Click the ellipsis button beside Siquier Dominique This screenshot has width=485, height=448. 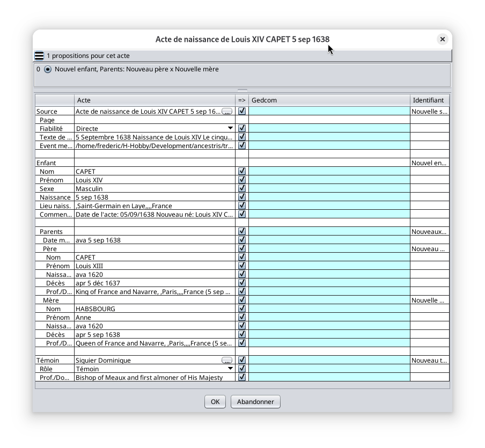pos(227,360)
